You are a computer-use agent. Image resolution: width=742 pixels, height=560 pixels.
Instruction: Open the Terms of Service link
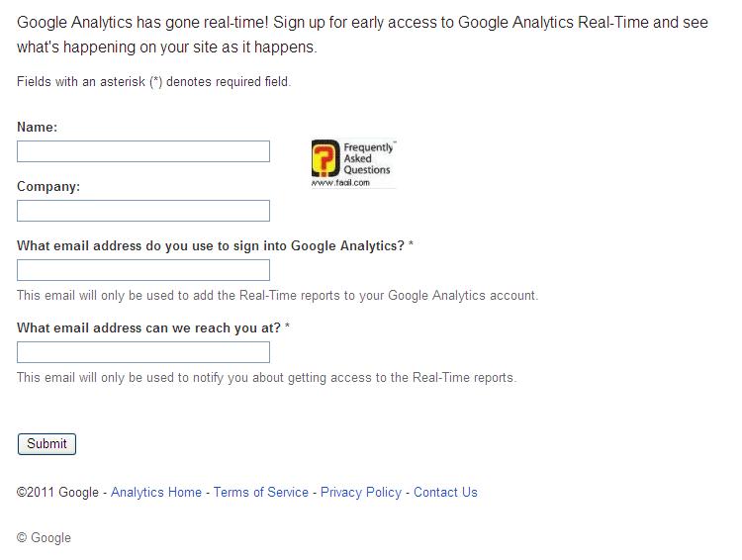coord(261,492)
